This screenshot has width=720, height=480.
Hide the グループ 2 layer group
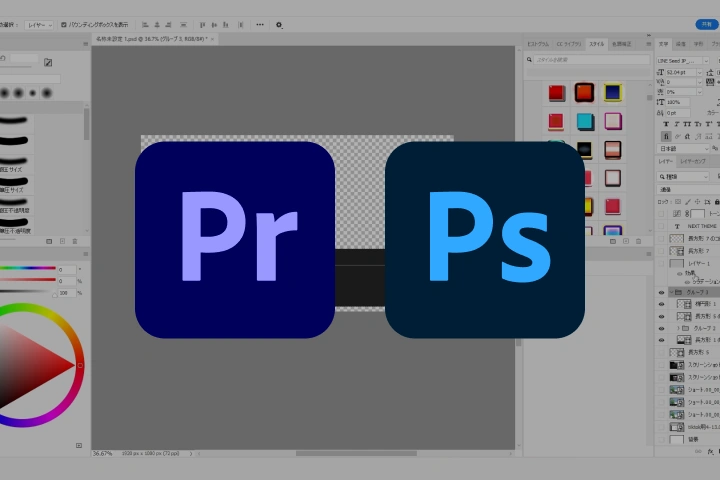pyautogui.click(x=661, y=328)
